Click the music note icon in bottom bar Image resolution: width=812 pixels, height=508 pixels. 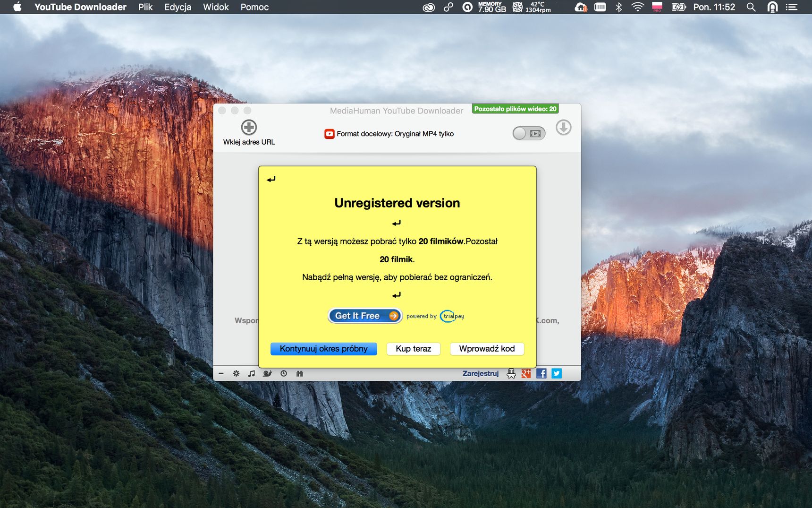(251, 373)
